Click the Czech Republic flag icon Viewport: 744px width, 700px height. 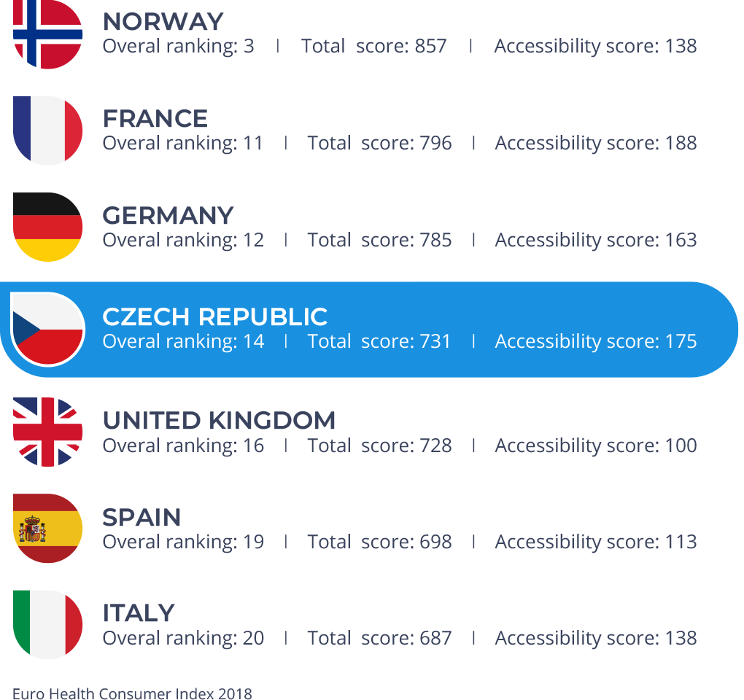47,329
